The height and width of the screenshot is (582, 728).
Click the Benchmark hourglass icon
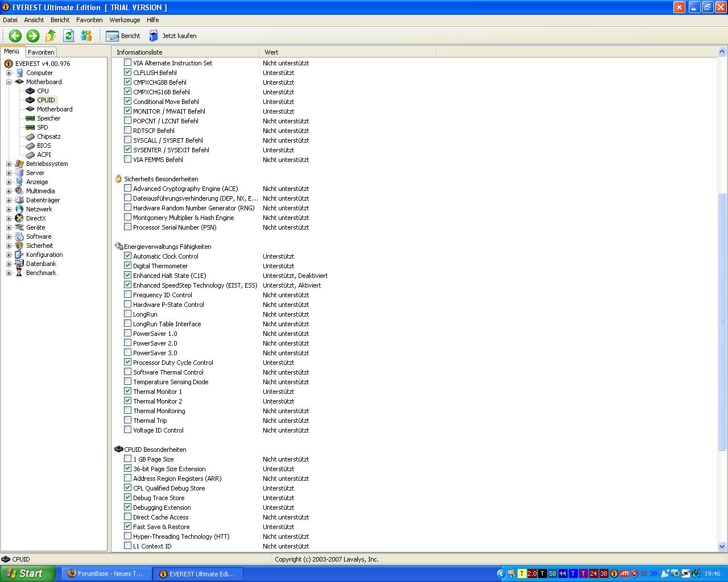pos(19,273)
